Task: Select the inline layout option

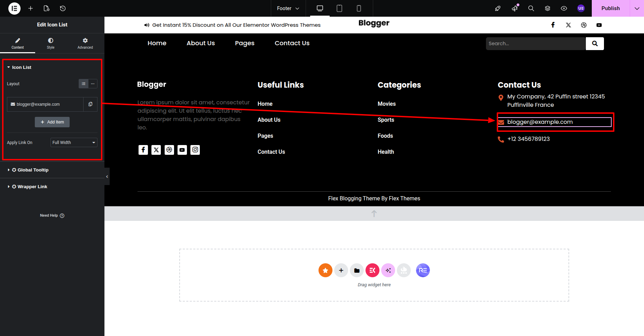Action: tap(93, 84)
